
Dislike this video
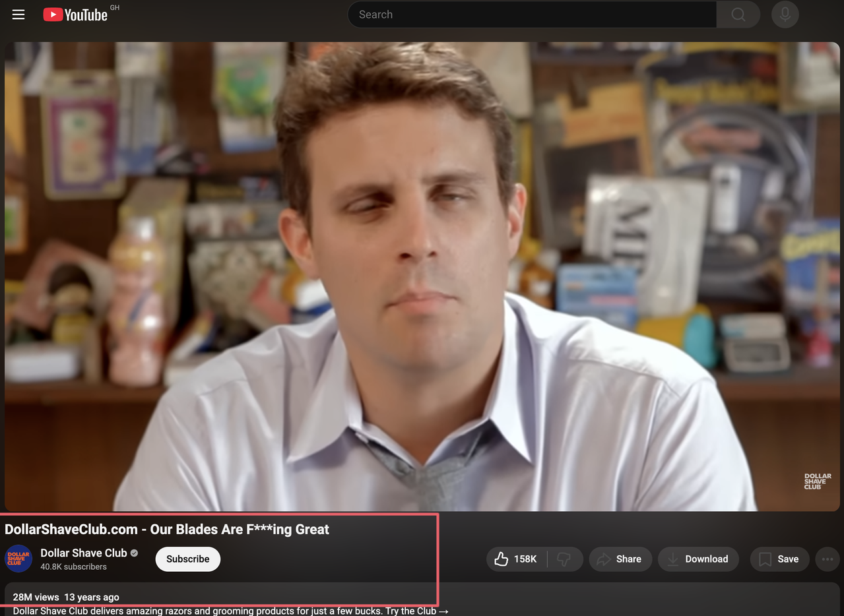[x=564, y=559]
